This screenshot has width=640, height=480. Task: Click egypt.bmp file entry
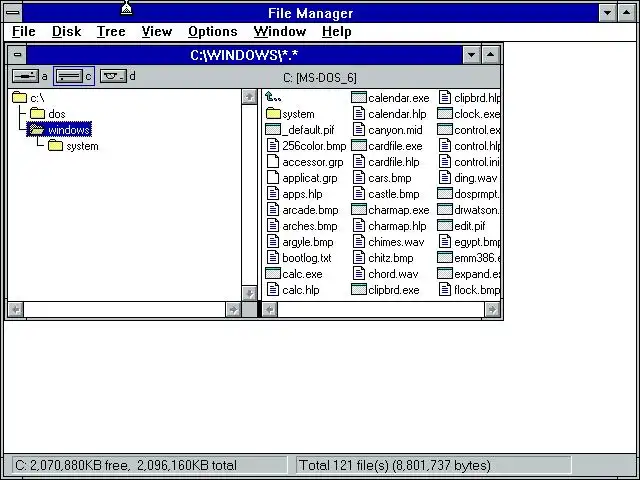tap(469, 242)
